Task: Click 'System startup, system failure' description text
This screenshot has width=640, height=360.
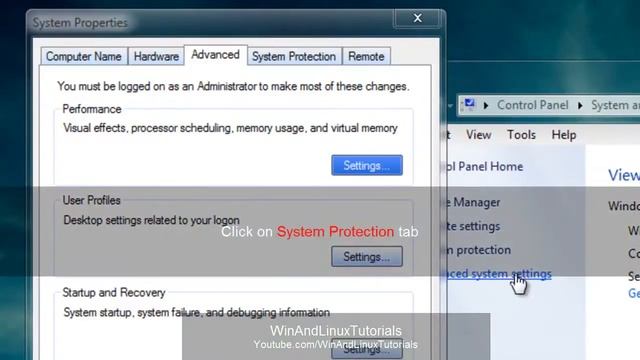Action: (x=197, y=313)
